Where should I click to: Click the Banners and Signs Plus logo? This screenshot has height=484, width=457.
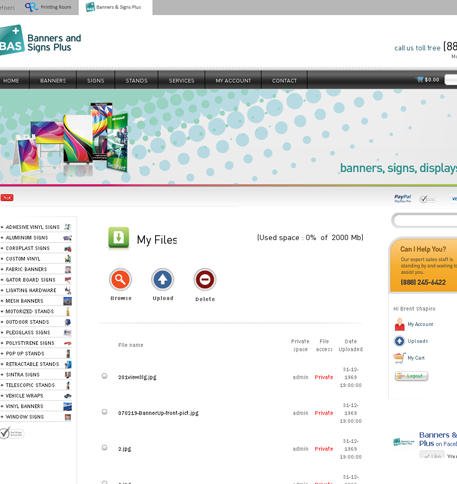pos(40,40)
